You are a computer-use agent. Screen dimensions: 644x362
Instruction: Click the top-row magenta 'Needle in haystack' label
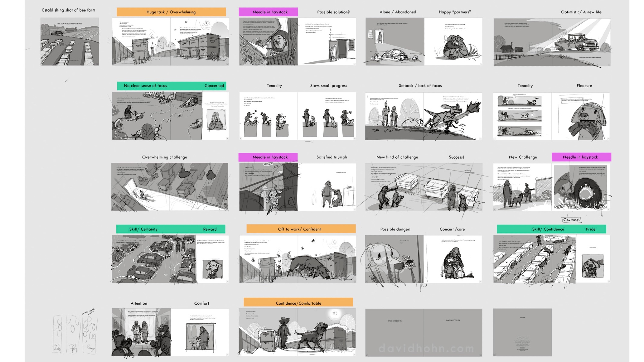pos(268,12)
